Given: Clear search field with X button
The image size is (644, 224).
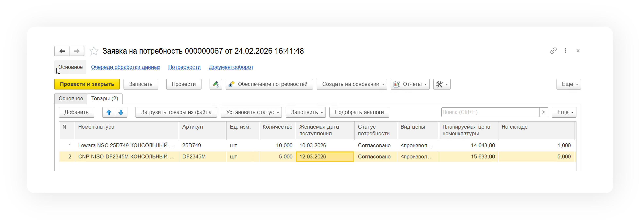Looking at the screenshot, I should pyautogui.click(x=544, y=112).
